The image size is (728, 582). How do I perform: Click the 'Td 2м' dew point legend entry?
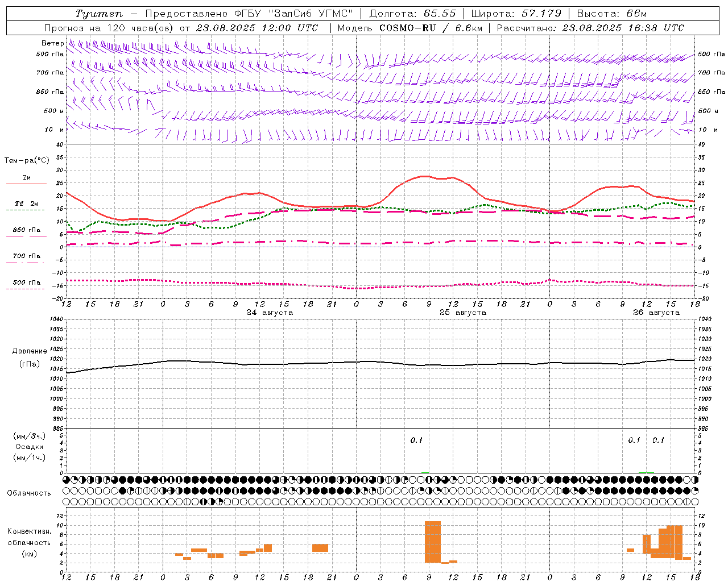[26, 206]
